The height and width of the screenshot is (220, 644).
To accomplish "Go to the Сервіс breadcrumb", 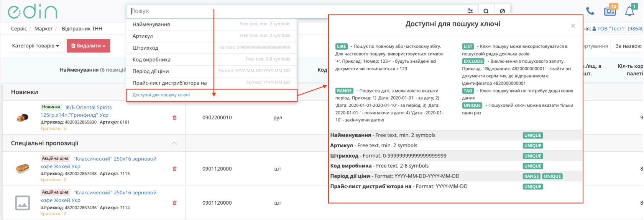I will tap(19, 29).
